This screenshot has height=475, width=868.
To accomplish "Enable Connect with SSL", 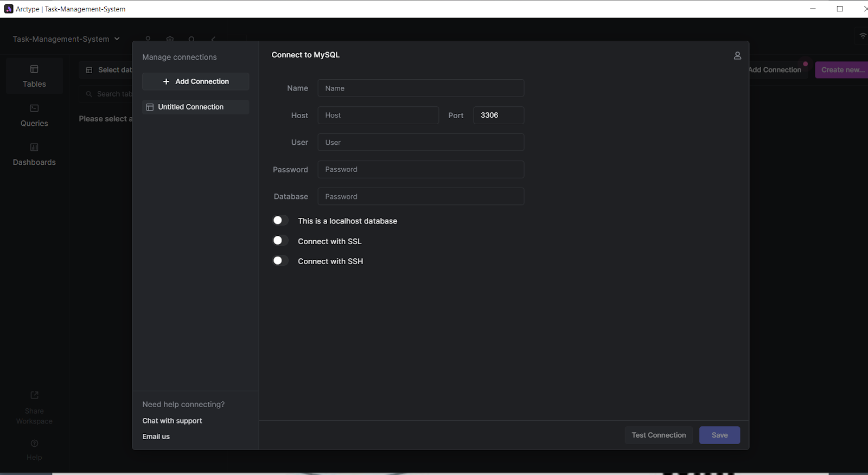I will tap(279, 240).
